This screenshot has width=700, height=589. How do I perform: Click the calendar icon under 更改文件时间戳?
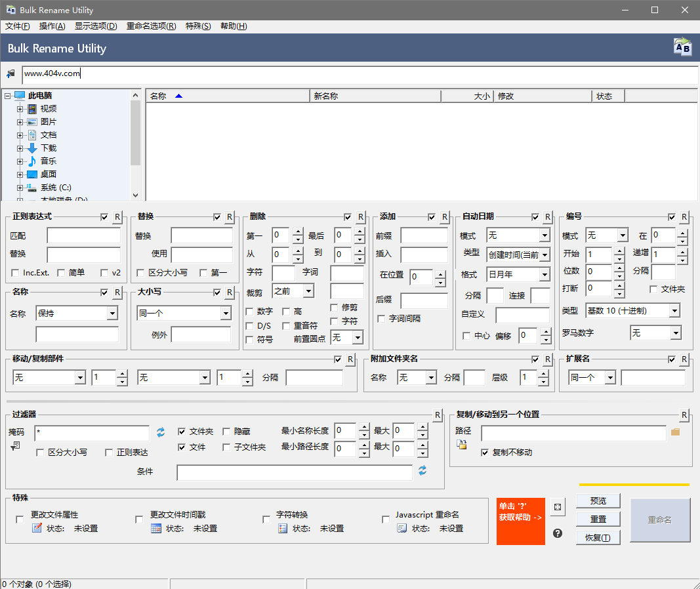point(156,529)
